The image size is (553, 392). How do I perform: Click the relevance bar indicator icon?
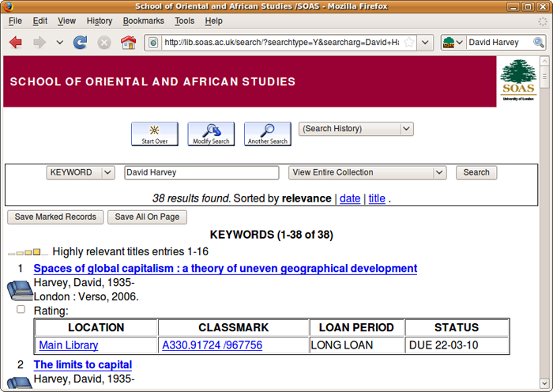(x=28, y=252)
